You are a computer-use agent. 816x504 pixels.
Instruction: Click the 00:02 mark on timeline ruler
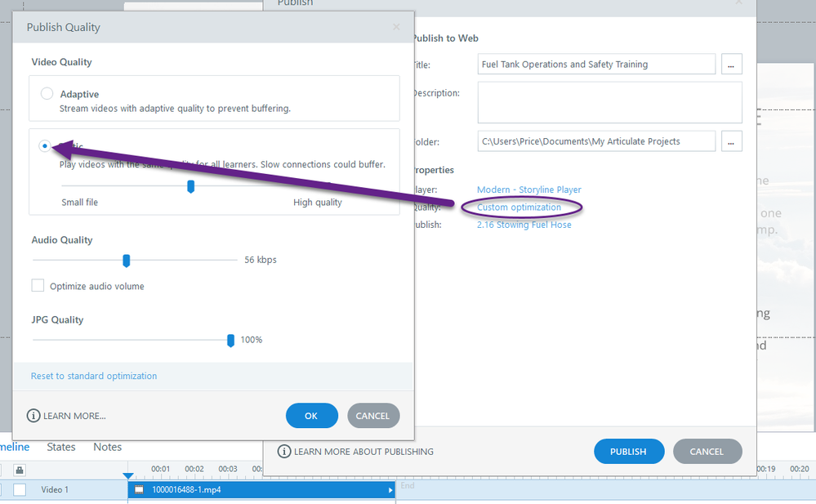(x=194, y=469)
